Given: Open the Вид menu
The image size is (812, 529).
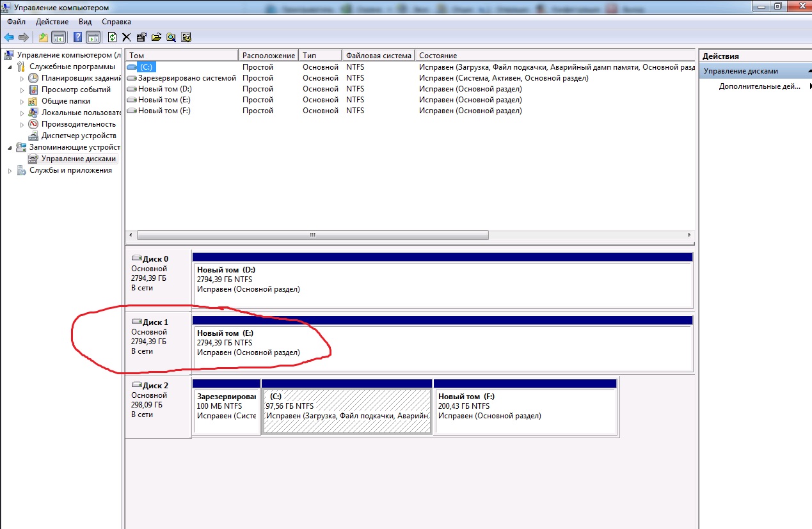Looking at the screenshot, I should 85,22.
